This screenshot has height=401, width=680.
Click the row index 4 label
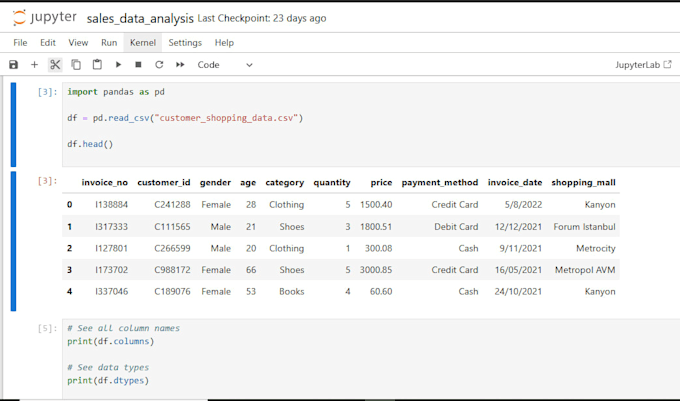pos(69,291)
